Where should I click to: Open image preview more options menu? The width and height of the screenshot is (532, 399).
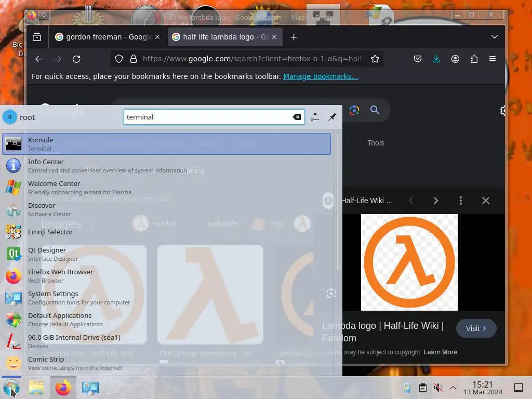(460, 201)
